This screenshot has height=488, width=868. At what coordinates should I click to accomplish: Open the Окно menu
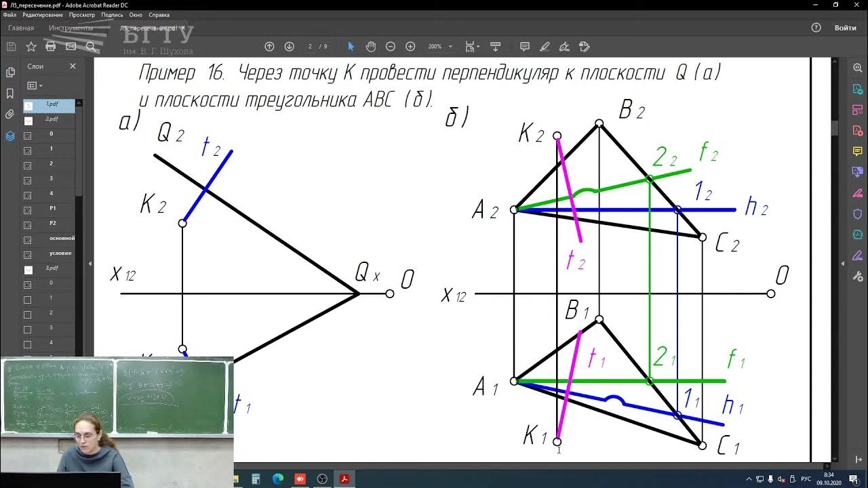(x=136, y=15)
